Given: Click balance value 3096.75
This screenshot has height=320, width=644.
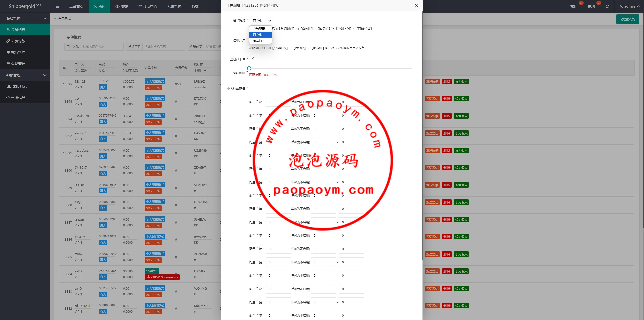Looking at the screenshot, I should [129, 81].
